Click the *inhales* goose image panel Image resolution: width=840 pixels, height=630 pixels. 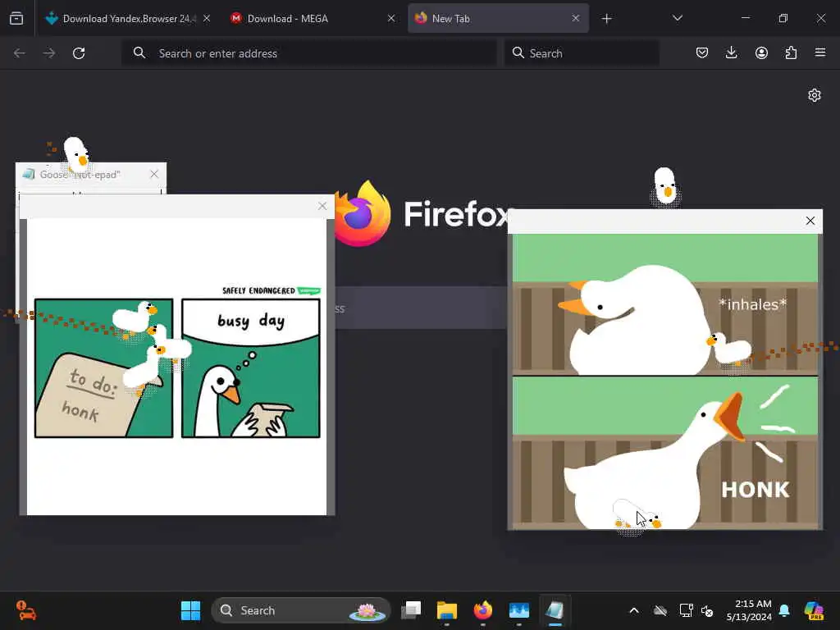tap(664, 304)
